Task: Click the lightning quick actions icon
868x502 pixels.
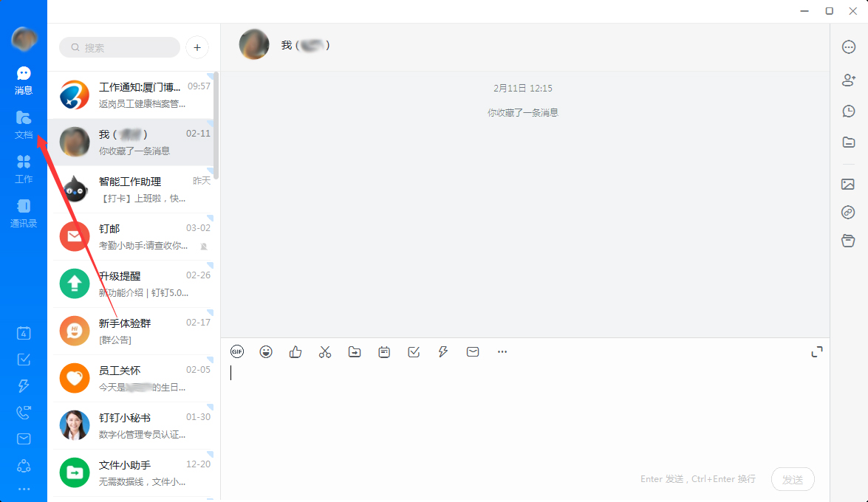Action: coord(443,351)
